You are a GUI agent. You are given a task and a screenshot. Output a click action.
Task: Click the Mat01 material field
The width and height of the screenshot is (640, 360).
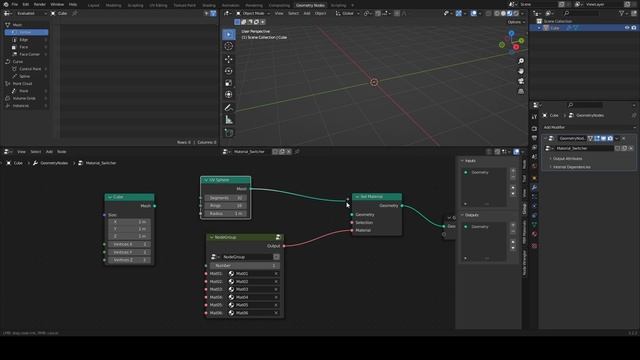[253, 274]
